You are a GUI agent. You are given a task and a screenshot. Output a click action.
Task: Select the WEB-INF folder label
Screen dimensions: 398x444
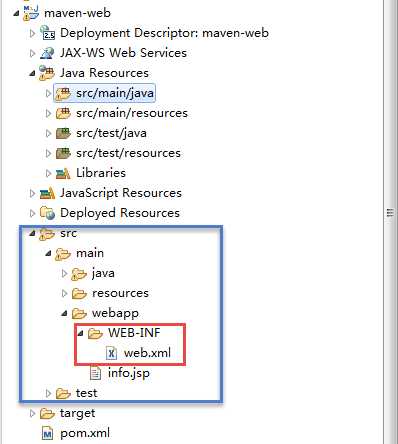click(x=134, y=333)
